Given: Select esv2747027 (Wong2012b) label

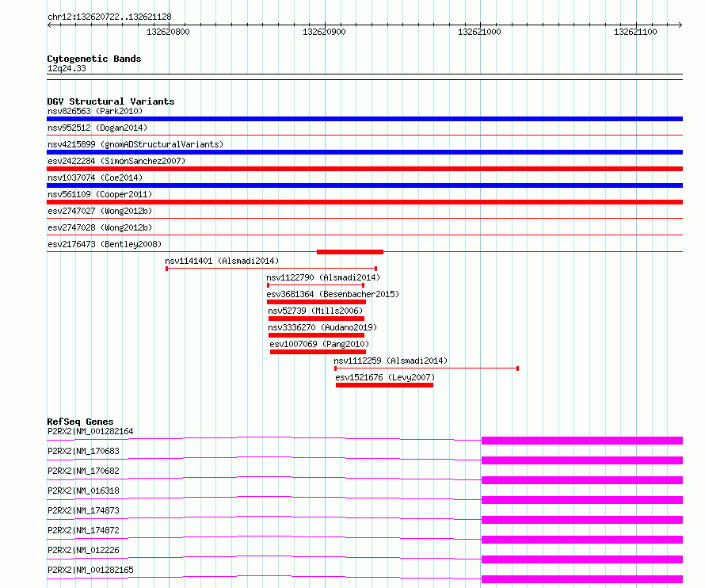Looking at the screenshot, I should point(100,211).
